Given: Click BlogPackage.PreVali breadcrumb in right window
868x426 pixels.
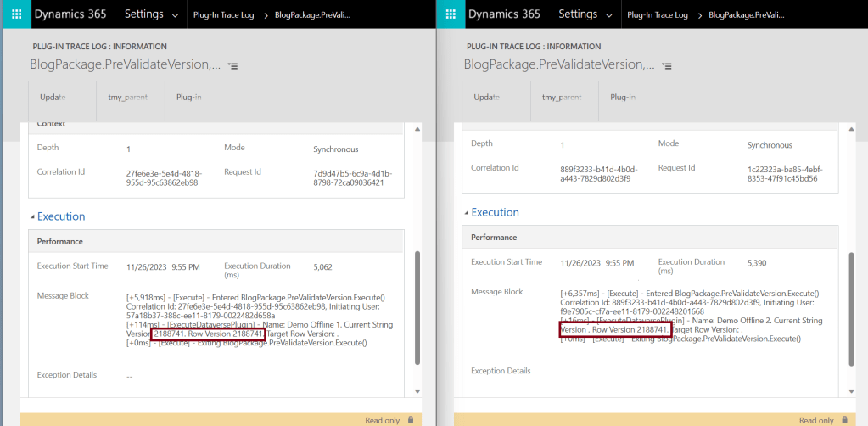Looking at the screenshot, I should click(747, 15).
